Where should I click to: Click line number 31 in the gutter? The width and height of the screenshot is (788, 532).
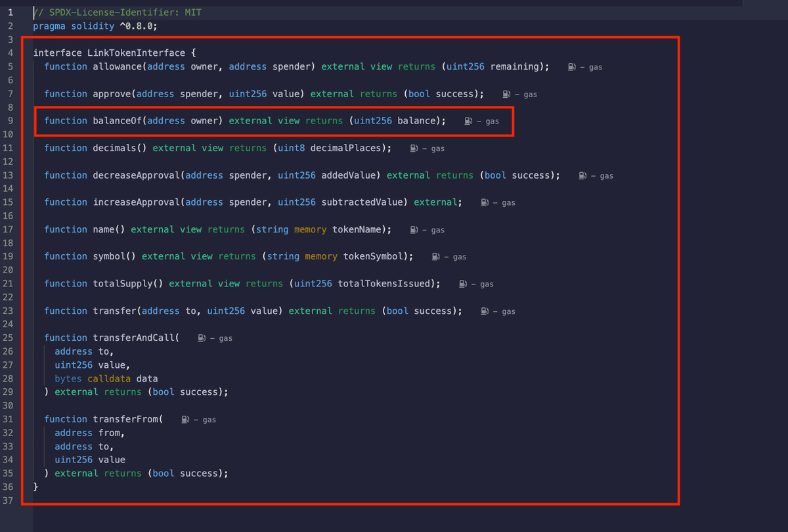[8, 419]
